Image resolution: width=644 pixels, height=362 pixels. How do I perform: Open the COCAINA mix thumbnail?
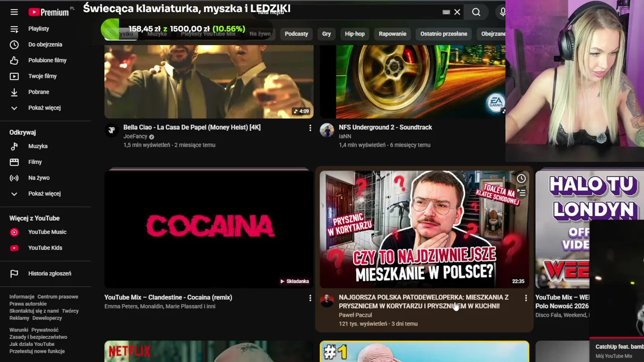[209, 229]
